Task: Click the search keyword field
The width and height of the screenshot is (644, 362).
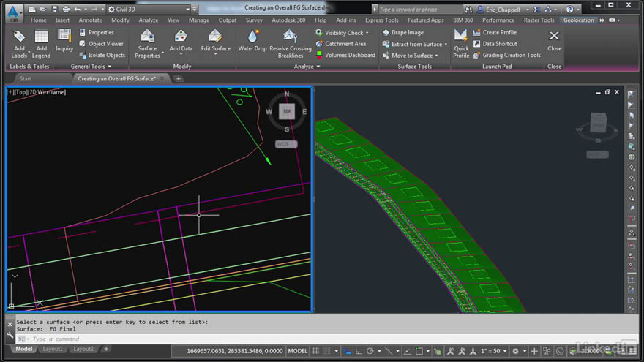Action: (420, 9)
